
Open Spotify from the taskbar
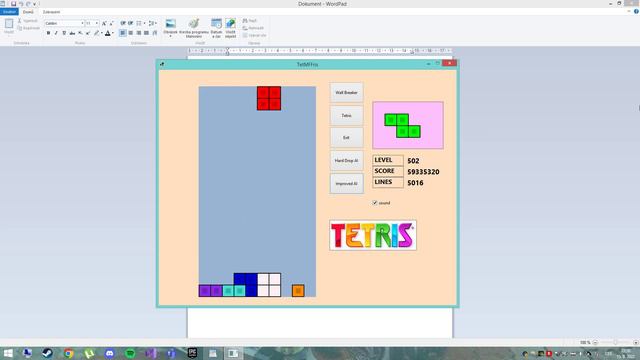[x=130, y=353]
